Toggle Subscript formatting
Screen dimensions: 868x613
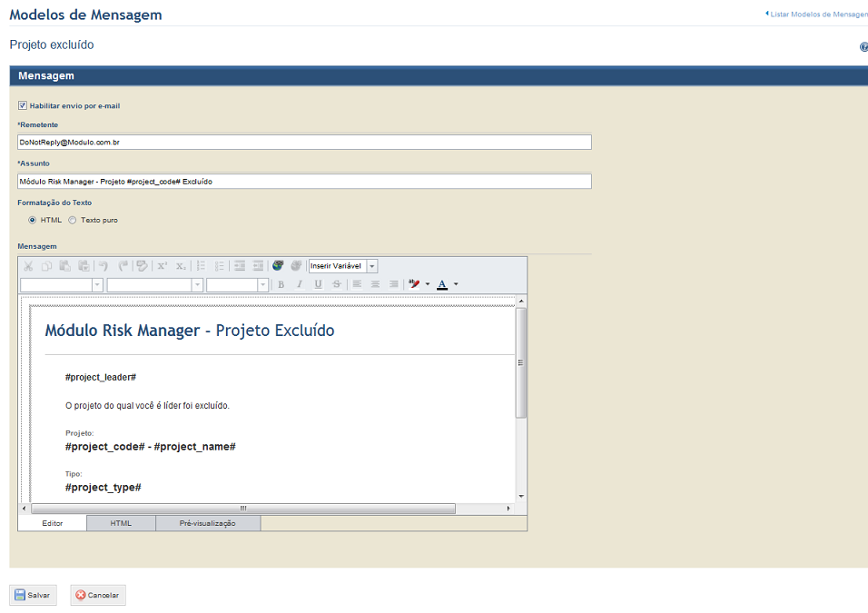click(x=181, y=266)
